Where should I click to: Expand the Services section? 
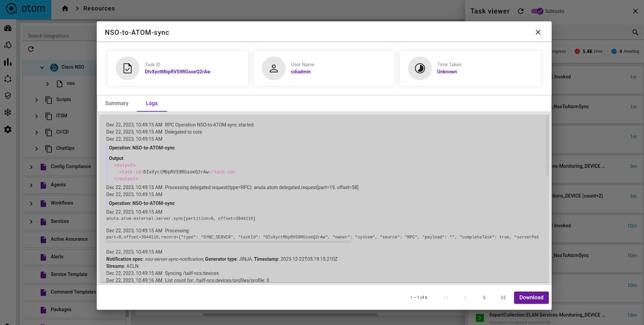pyautogui.click(x=31, y=222)
